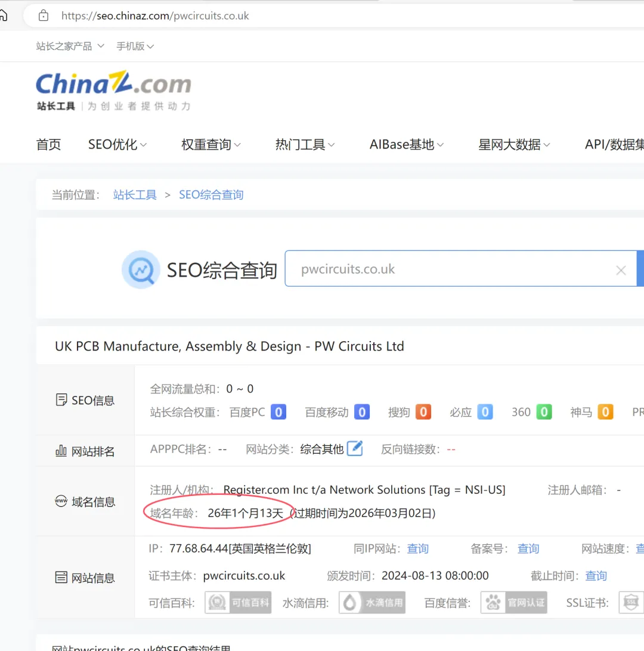This screenshot has height=651, width=644.
Task: Click the 域名信息 www globe icon
Action: (x=61, y=501)
